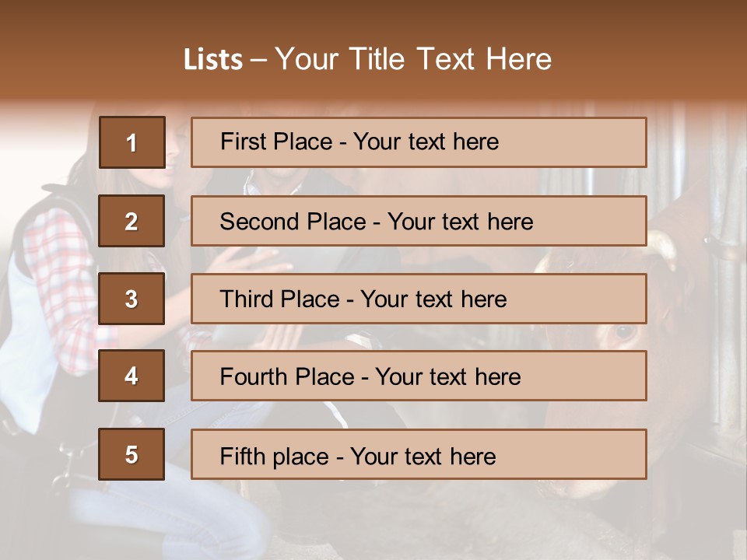The width and height of the screenshot is (747, 560).
Task: Select the Third Place text box
Action: [x=419, y=299]
